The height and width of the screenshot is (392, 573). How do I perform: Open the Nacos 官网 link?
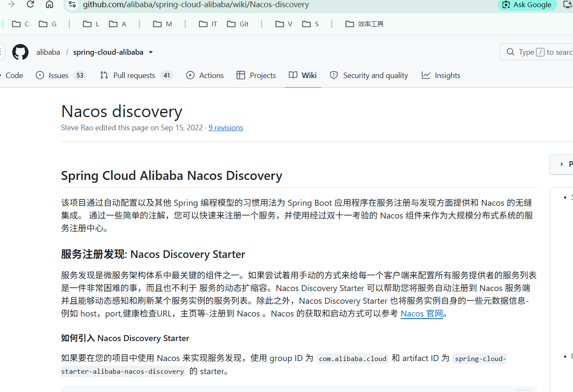421,314
